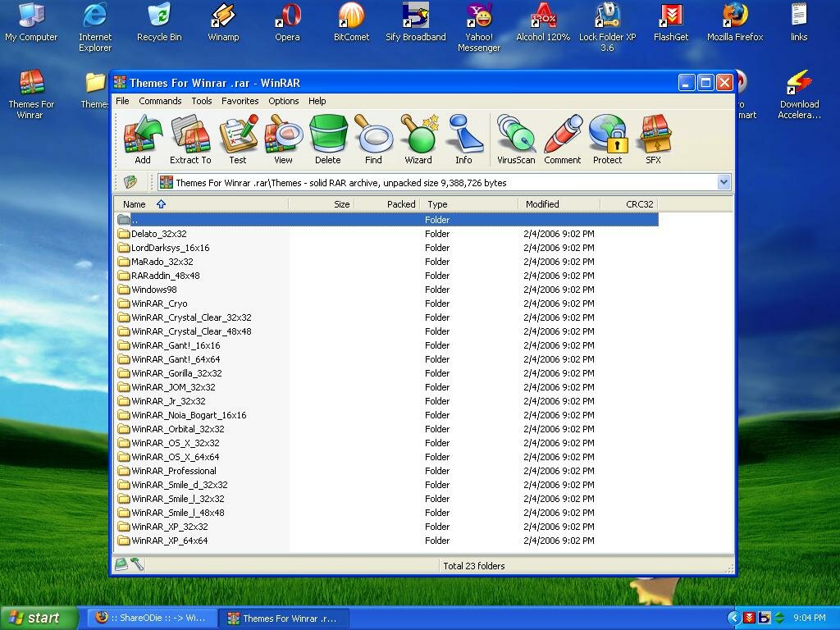The height and width of the screenshot is (630, 840).
Task: Select the Extract To toolbar icon
Action: tap(190, 139)
